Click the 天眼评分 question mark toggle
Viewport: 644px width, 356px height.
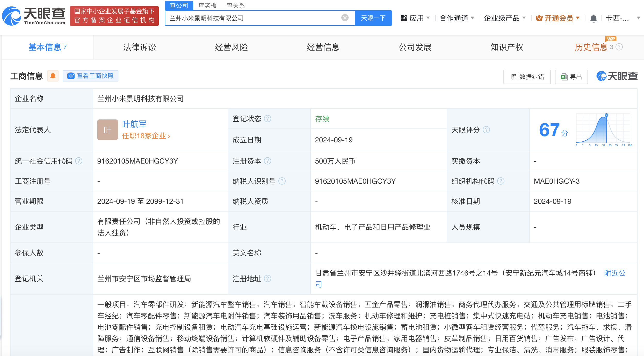click(x=487, y=130)
